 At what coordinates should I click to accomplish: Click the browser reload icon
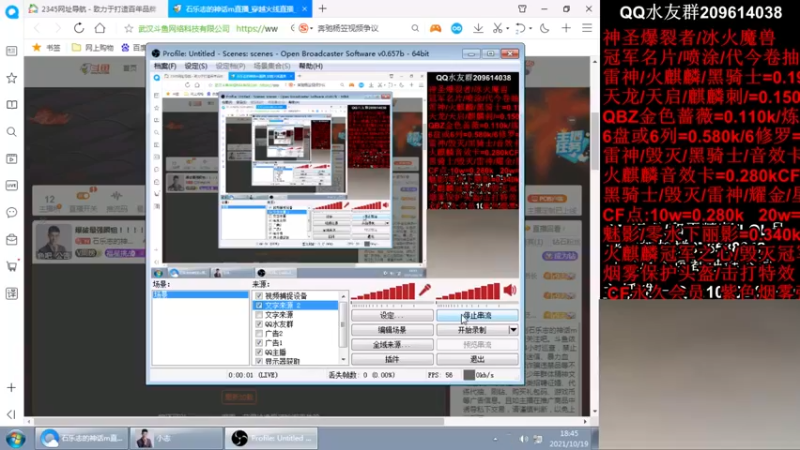(79, 28)
